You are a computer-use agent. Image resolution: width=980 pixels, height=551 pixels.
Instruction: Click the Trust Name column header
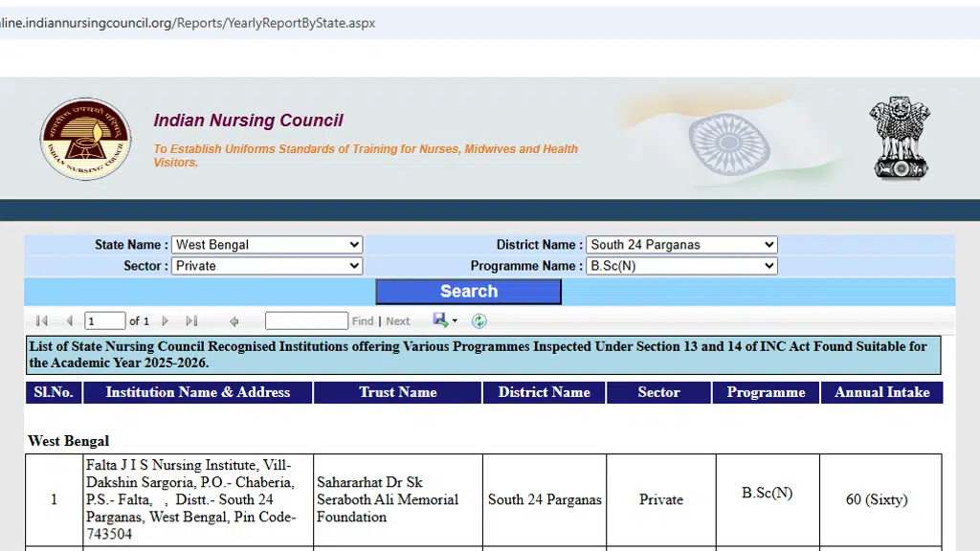(x=397, y=392)
